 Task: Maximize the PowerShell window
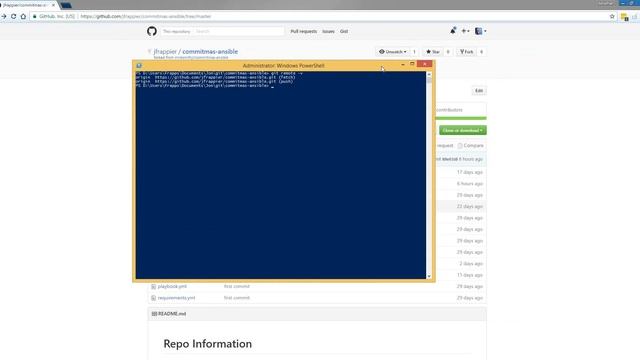[412, 64]
